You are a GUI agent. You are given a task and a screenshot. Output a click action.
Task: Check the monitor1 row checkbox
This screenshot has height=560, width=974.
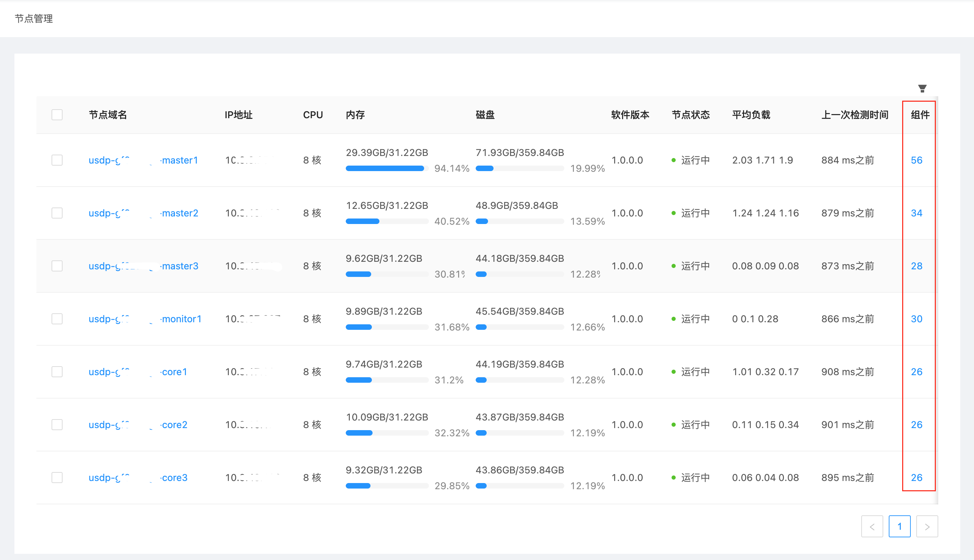(x=57, y=319)
